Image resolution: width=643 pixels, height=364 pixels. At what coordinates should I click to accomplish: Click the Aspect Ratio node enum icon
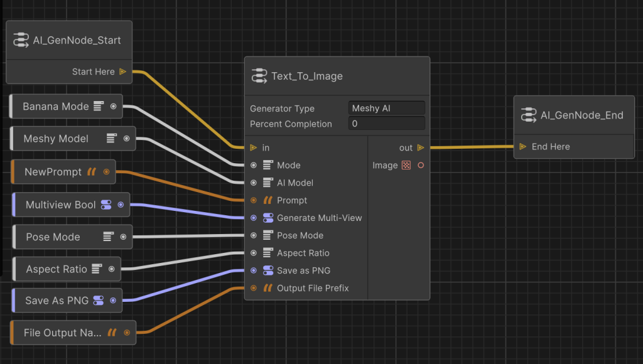[x=96, y=269]
